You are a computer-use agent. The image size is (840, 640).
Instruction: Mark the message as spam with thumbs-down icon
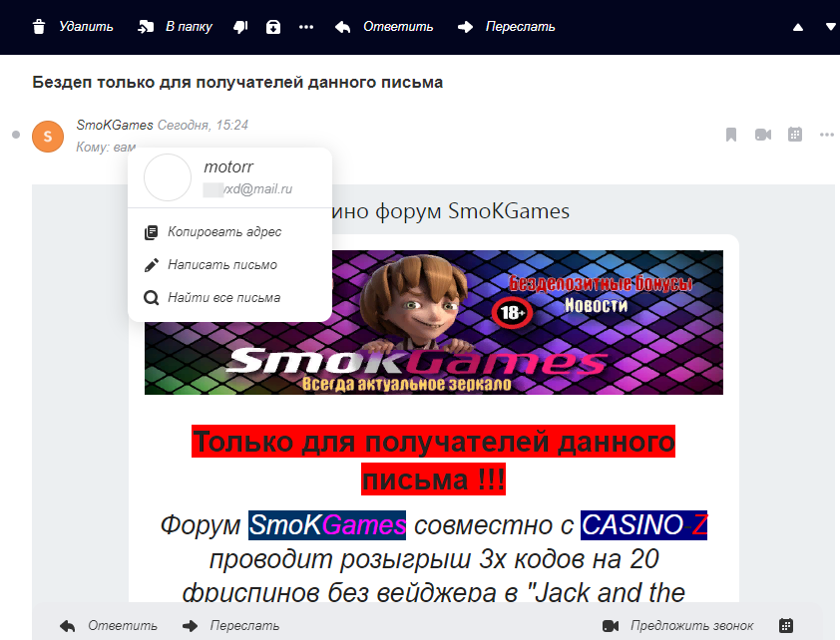[x=240, y=27]
